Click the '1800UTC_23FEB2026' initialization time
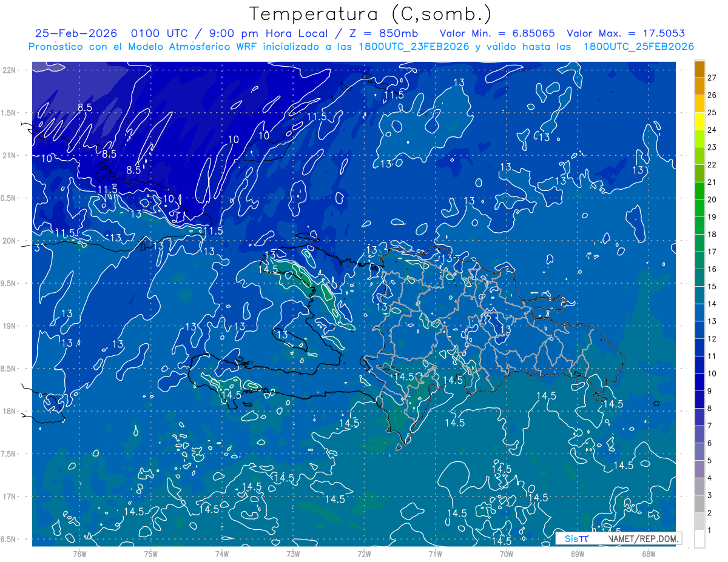728x562 pixels. click(415, 47)
